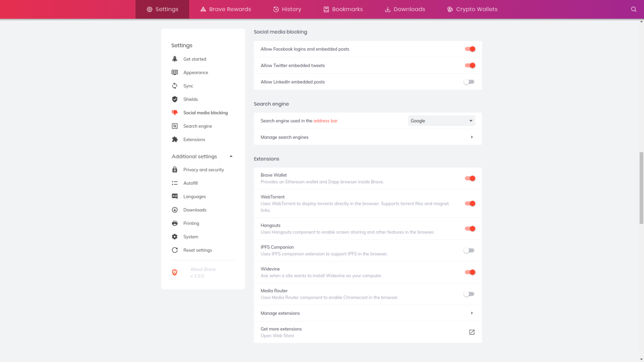Switch to the Brave Rewards tab
This screenshot has height=362, width=644.
tap(226, 9)
